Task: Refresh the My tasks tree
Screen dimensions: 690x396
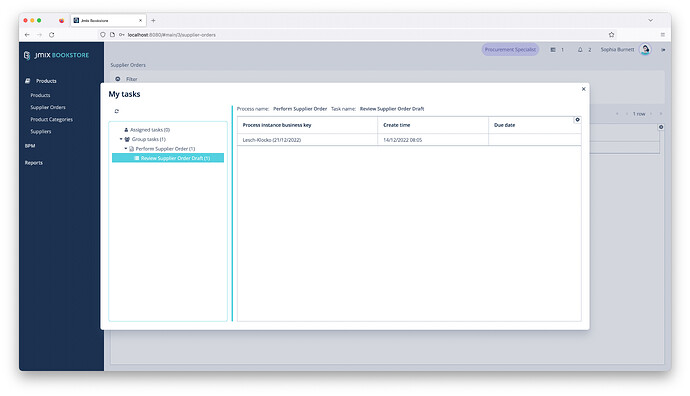Action: pos(117,111)
